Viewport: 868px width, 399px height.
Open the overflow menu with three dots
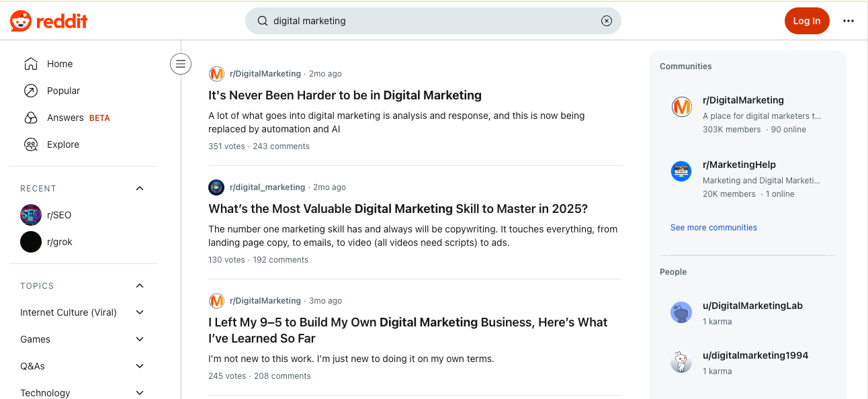click(849, 21)
